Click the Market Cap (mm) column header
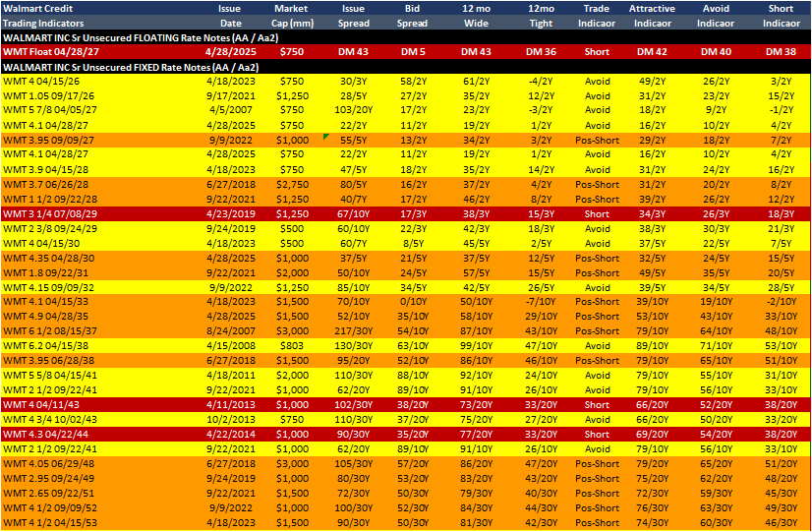Image resolution: width=812 pixels, height=532 pixels. (x=291, y=16)
